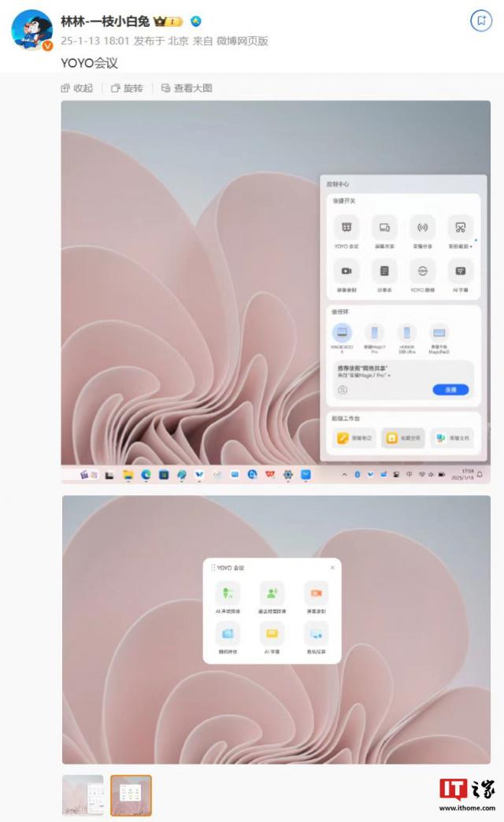The height and width of the screenshot is (822, 504).
Task: Open YOYO 会议 in the control center
Action: pyautogui.click(x=346, y=228)
